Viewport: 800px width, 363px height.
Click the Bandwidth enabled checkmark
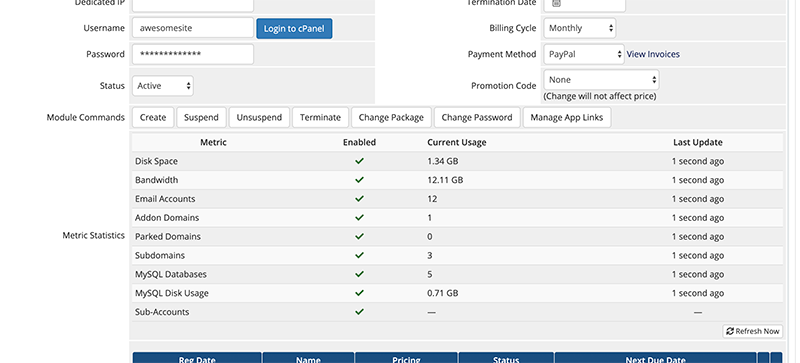click(359, 180)
